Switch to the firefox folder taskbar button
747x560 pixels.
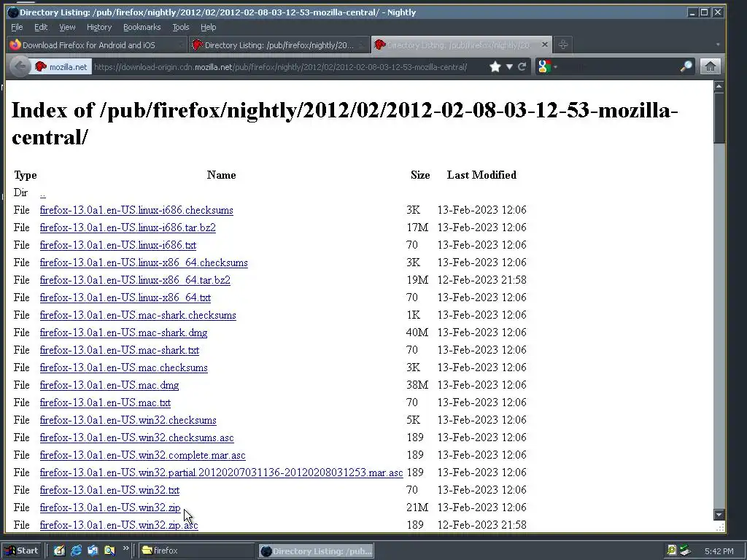pos(197,551)
